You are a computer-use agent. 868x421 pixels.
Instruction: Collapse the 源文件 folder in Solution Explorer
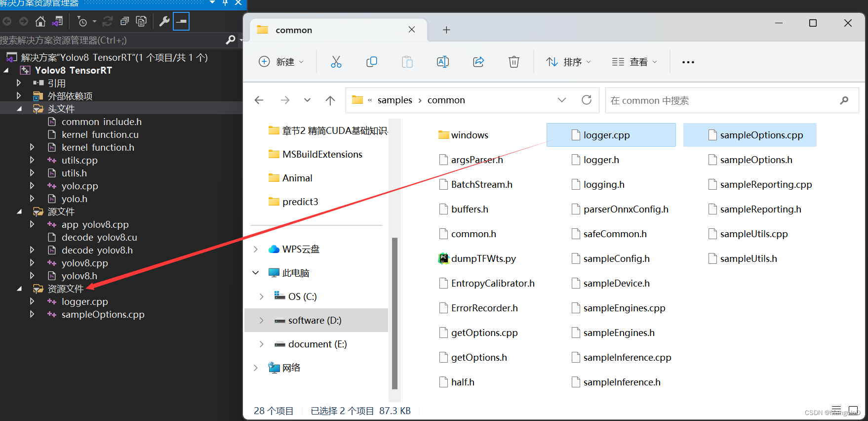19,211
